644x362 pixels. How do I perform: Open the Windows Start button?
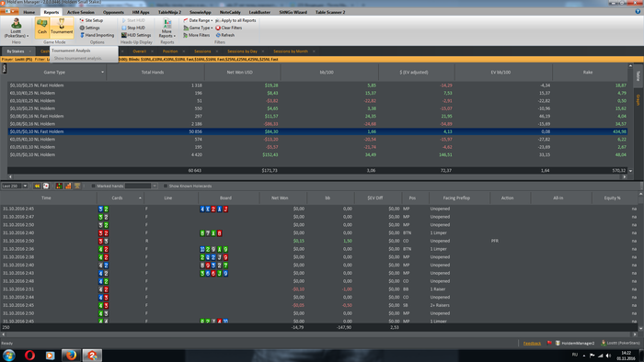[9, 355]
